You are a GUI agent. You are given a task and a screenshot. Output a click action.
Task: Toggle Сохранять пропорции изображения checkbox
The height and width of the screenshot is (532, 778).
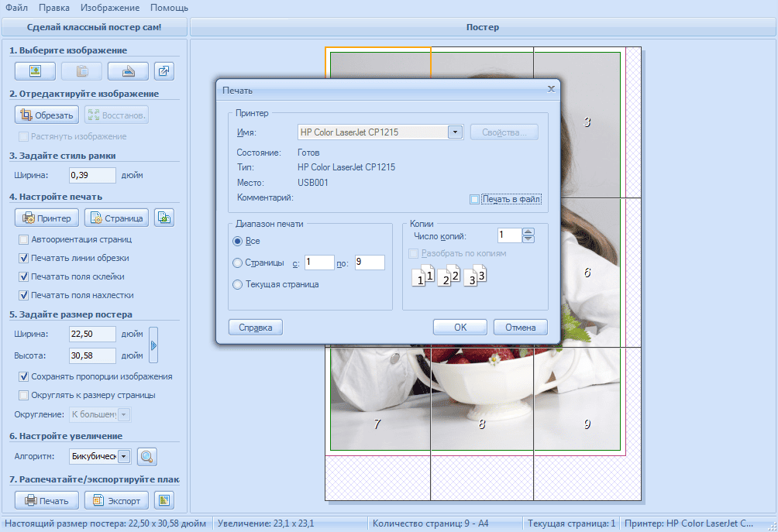coord(23,377)
